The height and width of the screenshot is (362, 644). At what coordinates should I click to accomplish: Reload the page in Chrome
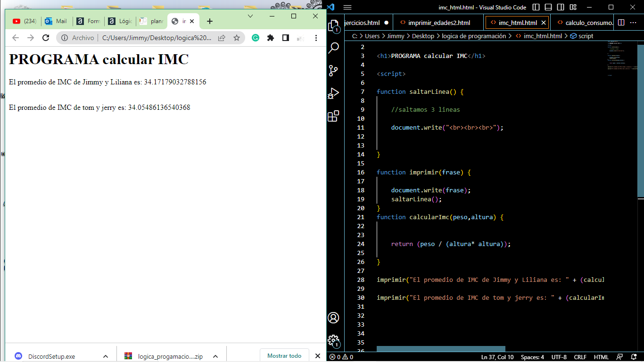[46, 38]
